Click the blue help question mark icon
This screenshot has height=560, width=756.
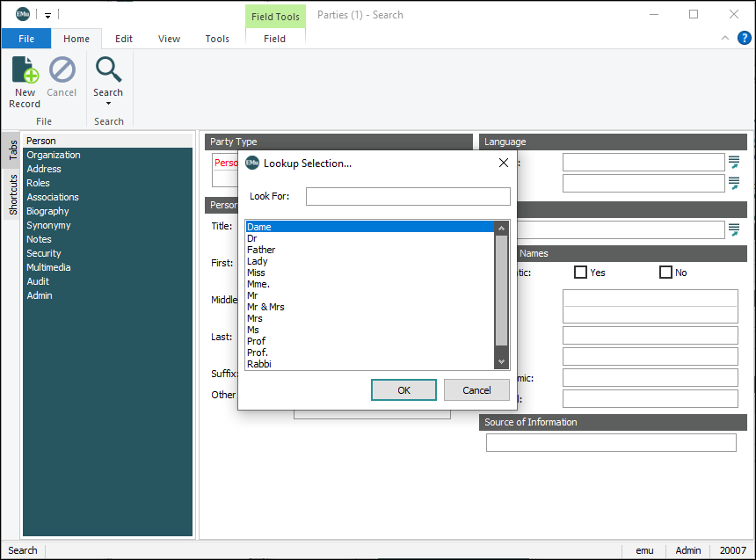744,38
